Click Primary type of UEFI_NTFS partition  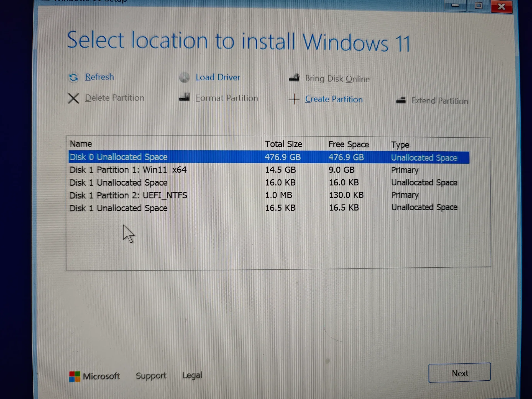pos(405,195)
